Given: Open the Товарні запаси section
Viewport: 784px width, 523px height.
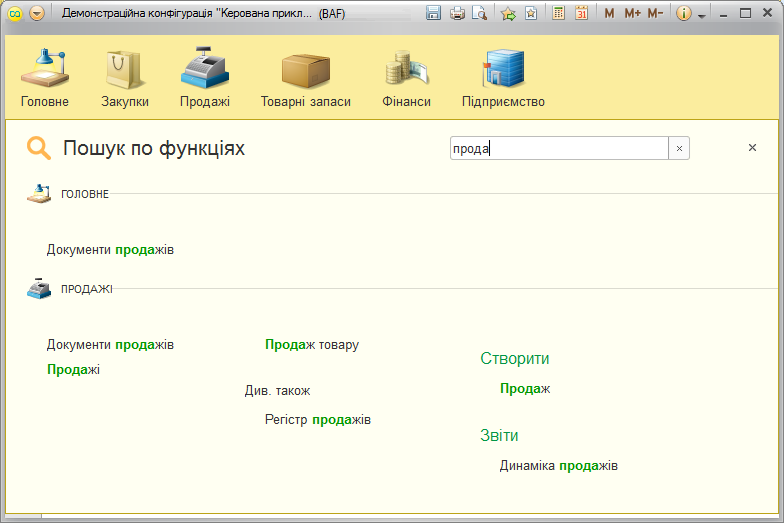Looking at the screenshot, I should [x=306, y=78].
